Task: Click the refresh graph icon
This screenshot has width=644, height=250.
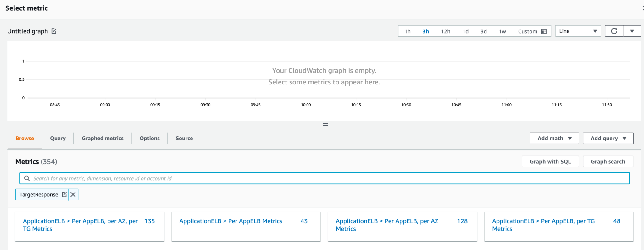Action: (614, 31)
